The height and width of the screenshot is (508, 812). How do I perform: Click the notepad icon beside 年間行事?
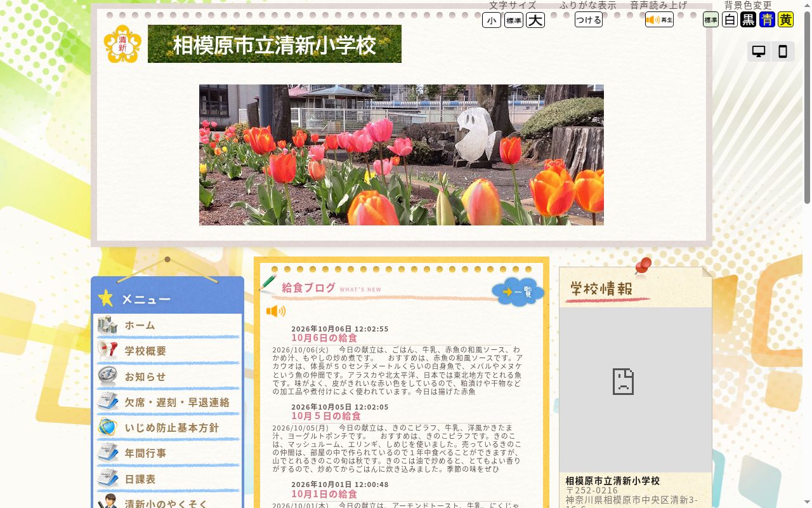click(x=108, y=452)
